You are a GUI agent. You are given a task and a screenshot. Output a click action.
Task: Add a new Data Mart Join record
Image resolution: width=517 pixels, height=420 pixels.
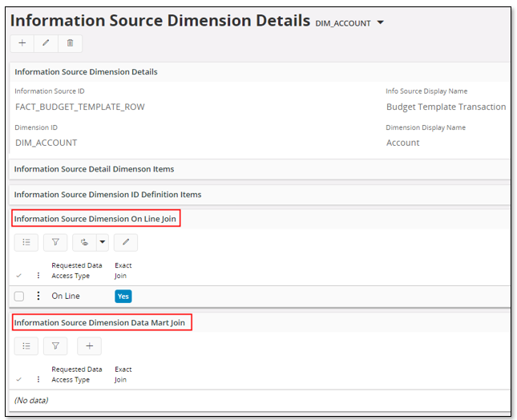point(89,346)
